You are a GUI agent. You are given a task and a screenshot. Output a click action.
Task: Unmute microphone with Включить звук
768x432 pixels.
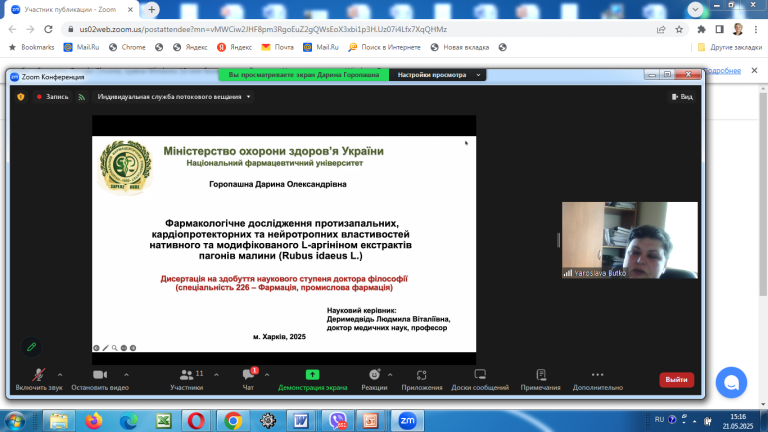pyautogui.click(x=39, y=380)
